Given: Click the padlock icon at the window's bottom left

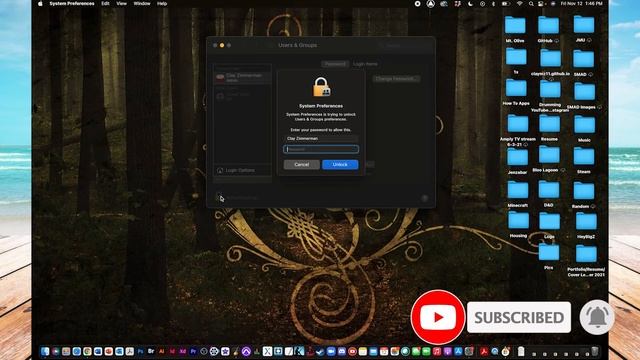Looking at the screenshot, I should click(x=220, y=198).
